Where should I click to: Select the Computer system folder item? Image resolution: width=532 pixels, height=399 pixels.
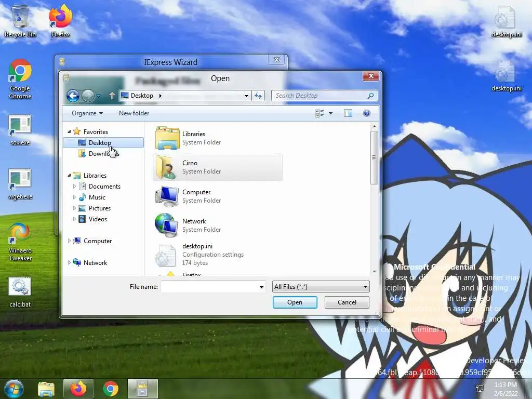(x=218, y=196)
